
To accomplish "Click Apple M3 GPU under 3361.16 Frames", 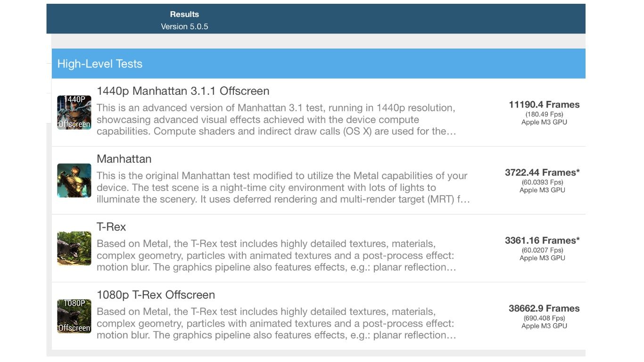I will coord(542,258).
